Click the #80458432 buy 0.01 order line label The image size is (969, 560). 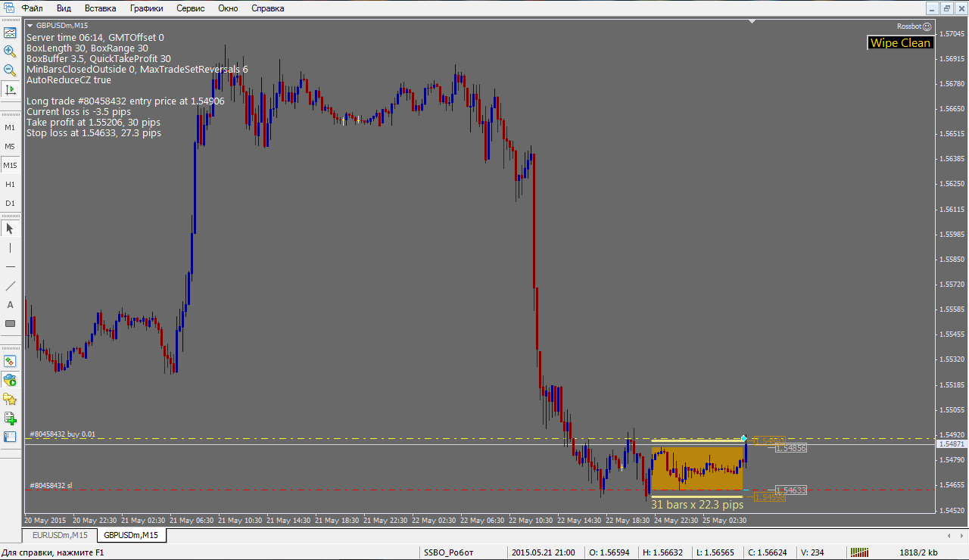point(63,434)
